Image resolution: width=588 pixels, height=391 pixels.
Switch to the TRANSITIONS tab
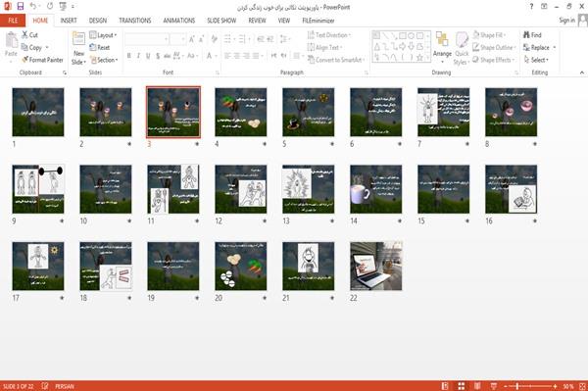pyautogui.click(x=135, y=21)
